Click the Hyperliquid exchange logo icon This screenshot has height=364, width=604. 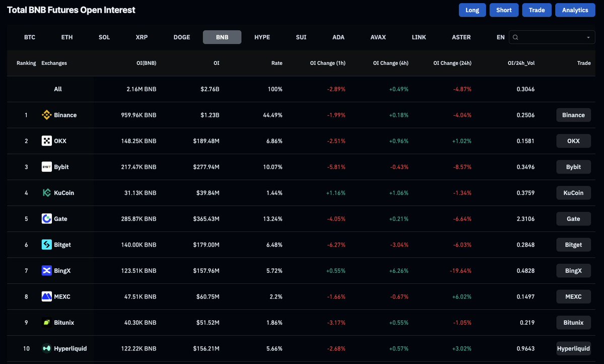(x=47, y=348)
